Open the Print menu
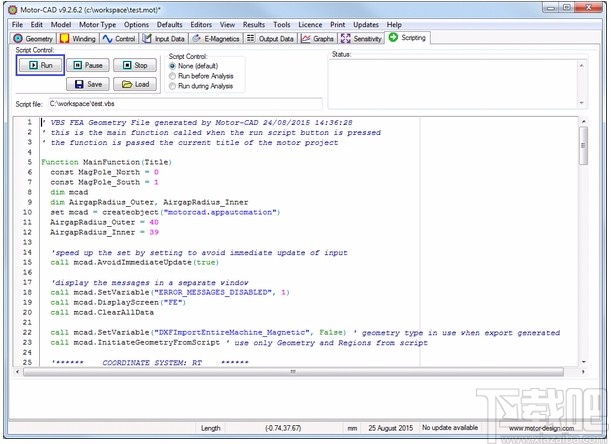 (337, 25)
